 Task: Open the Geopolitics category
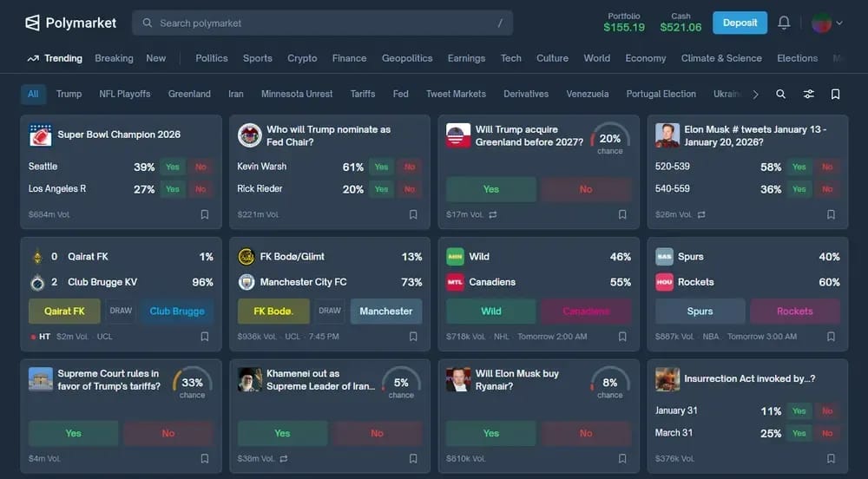[x=407, y=58]
